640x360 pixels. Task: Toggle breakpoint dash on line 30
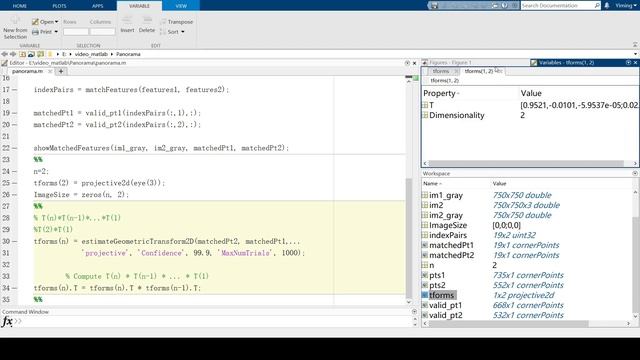(14, 242)
